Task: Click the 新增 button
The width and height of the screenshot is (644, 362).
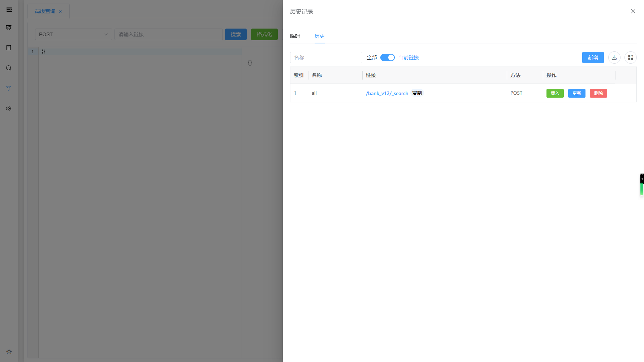Action: tap(593, 58)
